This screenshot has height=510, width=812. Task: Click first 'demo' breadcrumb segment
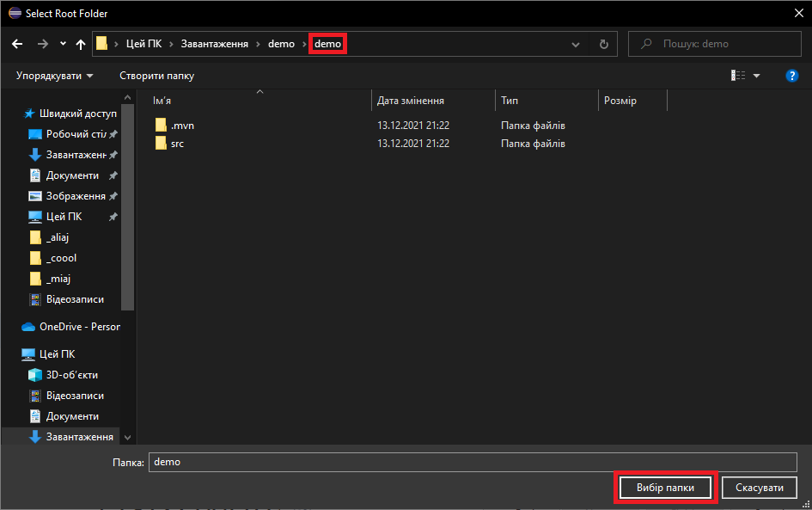pos(281,44)
